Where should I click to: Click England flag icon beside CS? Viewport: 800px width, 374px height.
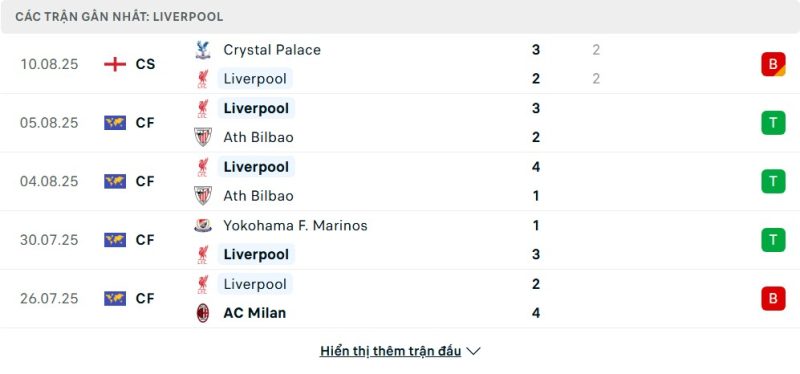click(x=115, y=64)
